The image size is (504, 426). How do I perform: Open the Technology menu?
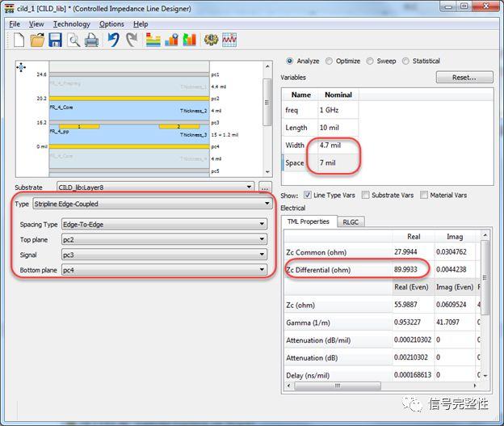71,24
